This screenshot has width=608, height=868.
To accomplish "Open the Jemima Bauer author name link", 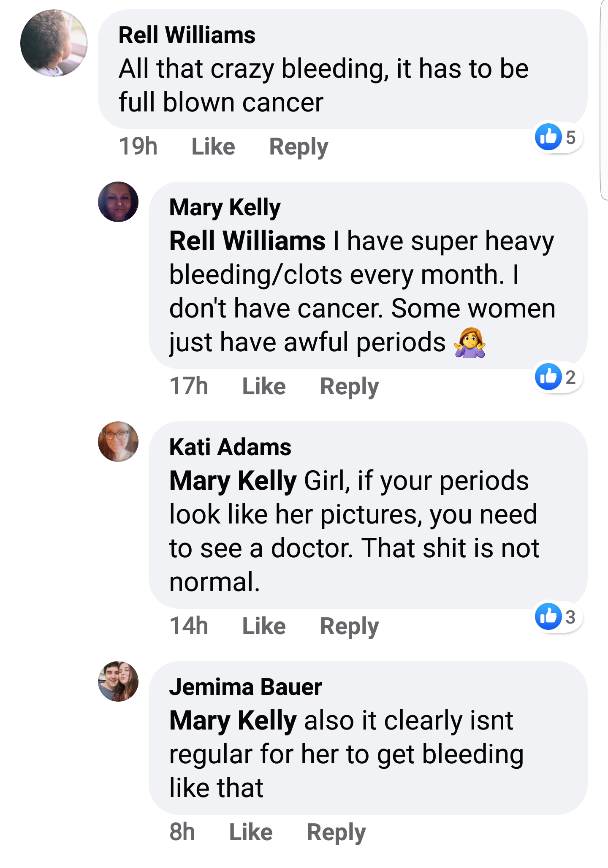I will pos(246,686).
